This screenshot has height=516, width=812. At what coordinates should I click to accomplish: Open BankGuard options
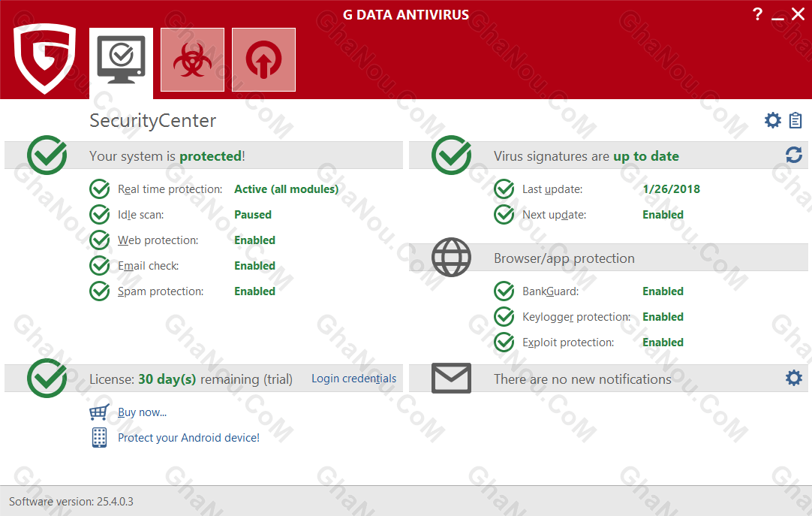pyautogui.click(x=551, y=291)
